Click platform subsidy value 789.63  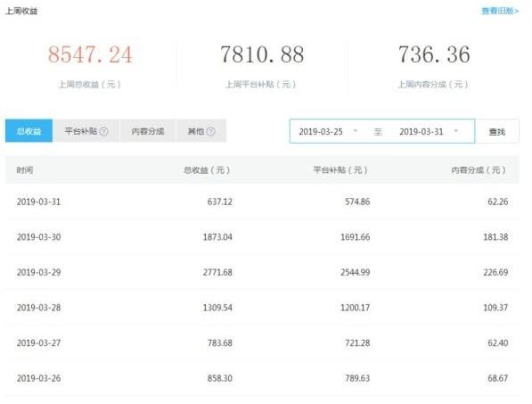tap(357, 378)
